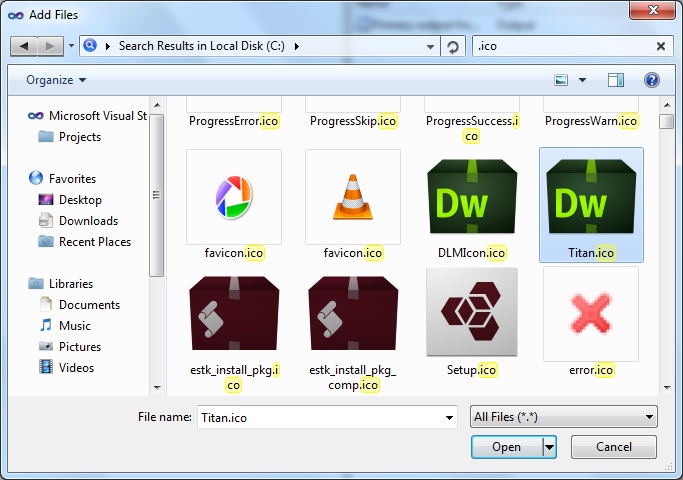683x480 pixels.
Task: Open Recent Places
Action: point(85,242)
